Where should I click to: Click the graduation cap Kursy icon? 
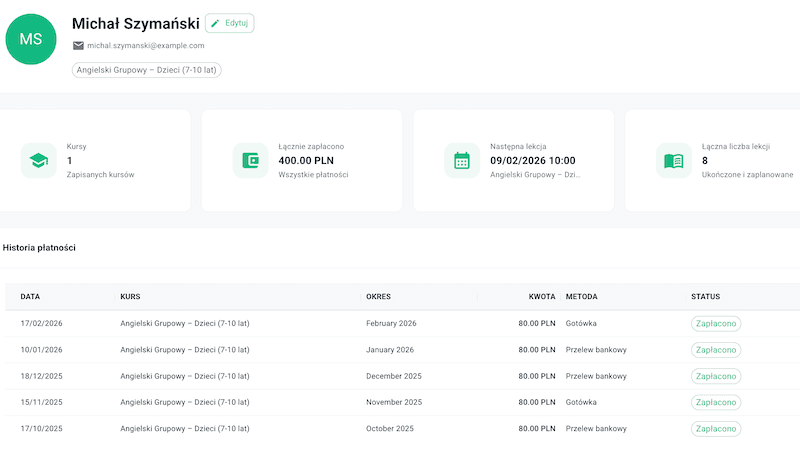(39, 160)
